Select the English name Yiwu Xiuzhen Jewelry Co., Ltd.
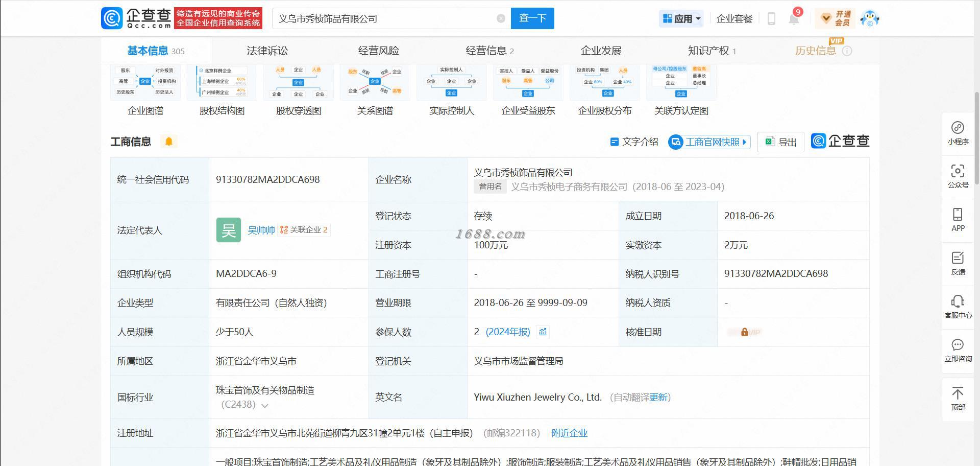Screen dimensions: 980x466 [x=538, y=397]
